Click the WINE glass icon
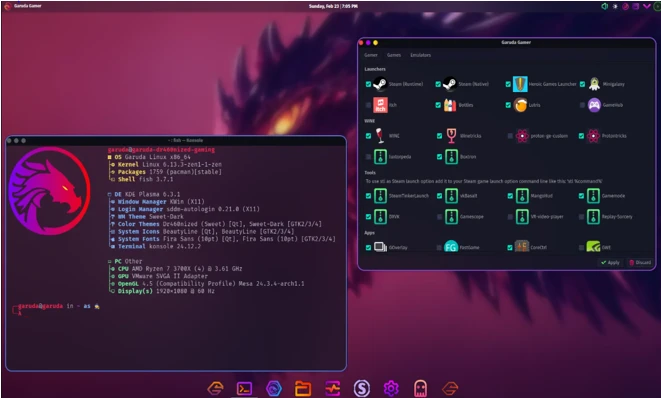 [380, 136]
